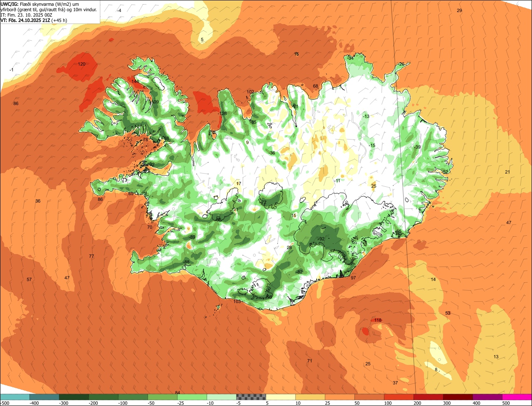
Task: Click the '68' map value
Action: coord(315,86)
